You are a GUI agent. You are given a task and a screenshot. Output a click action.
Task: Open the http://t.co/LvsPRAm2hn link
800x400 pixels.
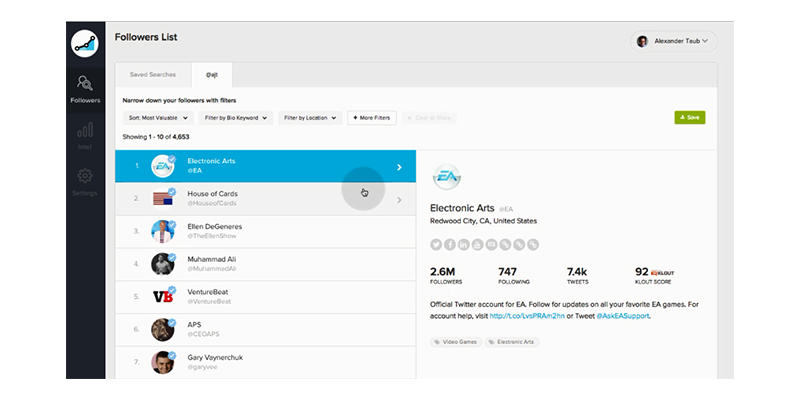click(x=527, y=316)
